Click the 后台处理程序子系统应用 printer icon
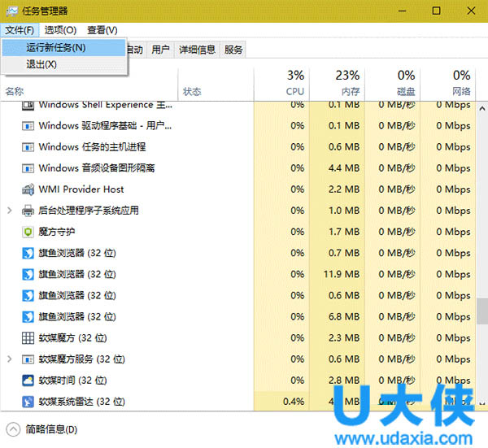Image resolution: width=488 pixels, height=448 pixels. click(28, 211)
